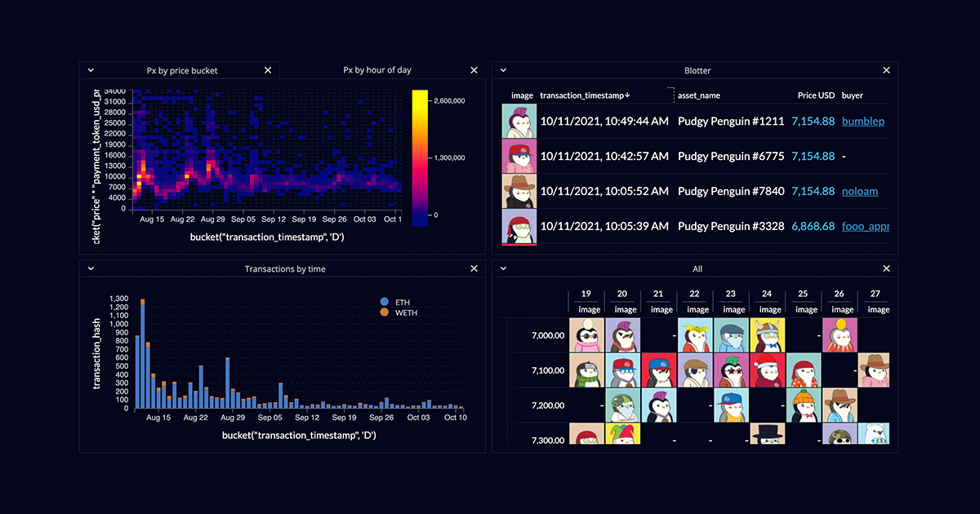Open column 20 jester penguin in 7,300.00 row
The image size is (980, 514).
[622, 434]
